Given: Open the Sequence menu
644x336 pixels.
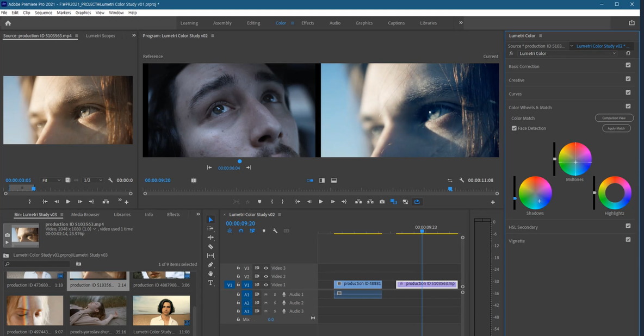Looking at the screenshot, I should pyautogui.click(x=44, y=13).
